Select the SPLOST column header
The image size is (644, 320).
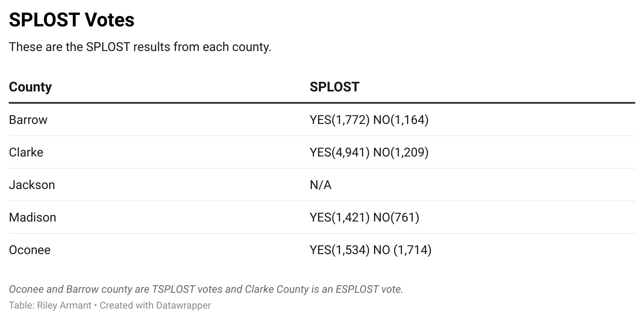(334, 87)
